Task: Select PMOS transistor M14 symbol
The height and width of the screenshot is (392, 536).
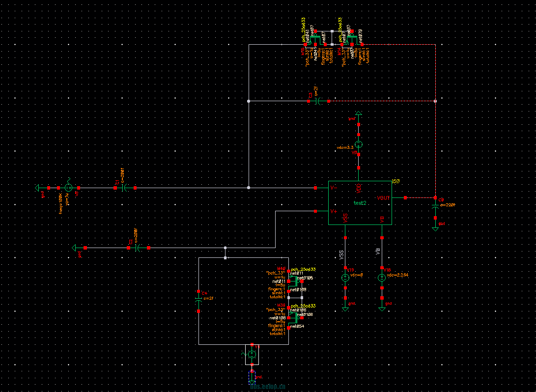Action: pos(352,40)
